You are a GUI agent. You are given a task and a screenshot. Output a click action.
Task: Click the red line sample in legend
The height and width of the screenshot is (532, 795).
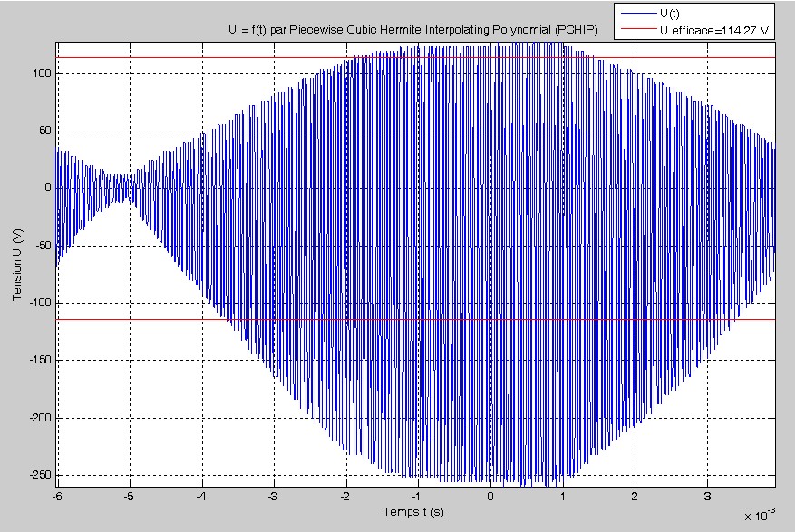pyautogui.click(x=639, y=29)
